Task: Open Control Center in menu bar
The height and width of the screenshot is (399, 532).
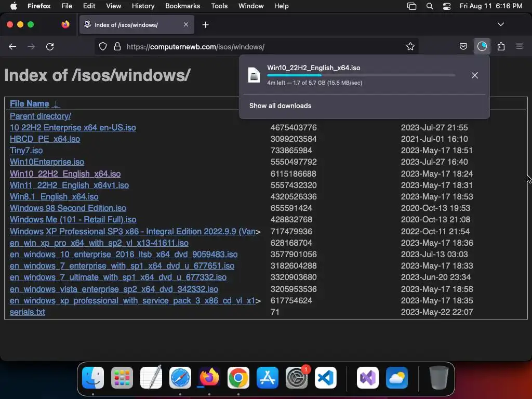Action: (x=447, y=6)
